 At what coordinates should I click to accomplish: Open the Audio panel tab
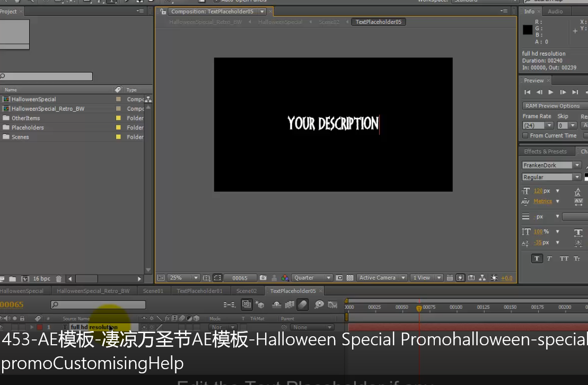pyautogui.click(x=555, y=12)
